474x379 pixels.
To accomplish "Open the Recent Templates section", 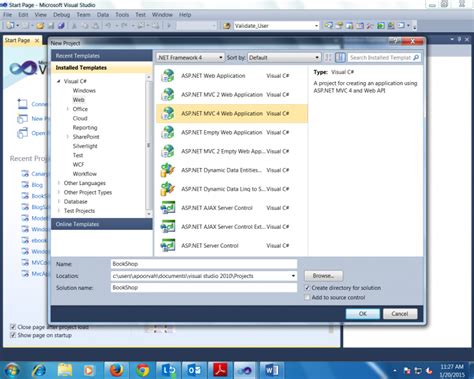I will tap(102, 56).
